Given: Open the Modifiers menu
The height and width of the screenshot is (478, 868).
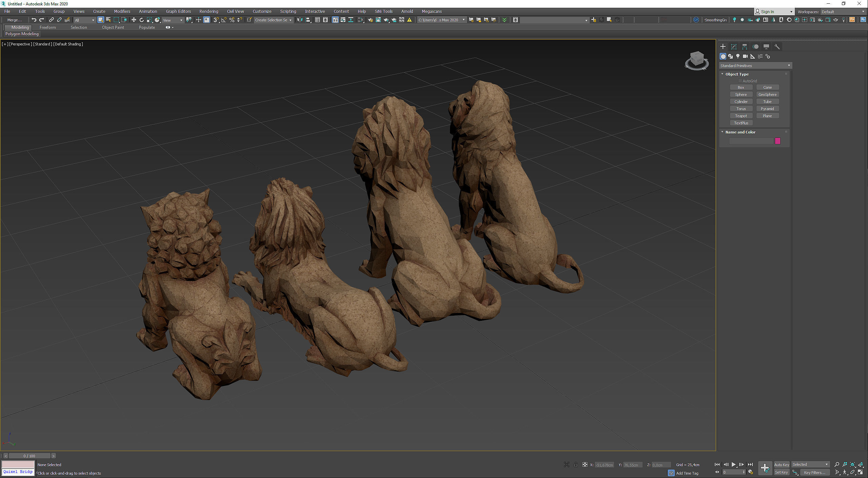Looking at the screenshot, I should click(x=122, y=12).
